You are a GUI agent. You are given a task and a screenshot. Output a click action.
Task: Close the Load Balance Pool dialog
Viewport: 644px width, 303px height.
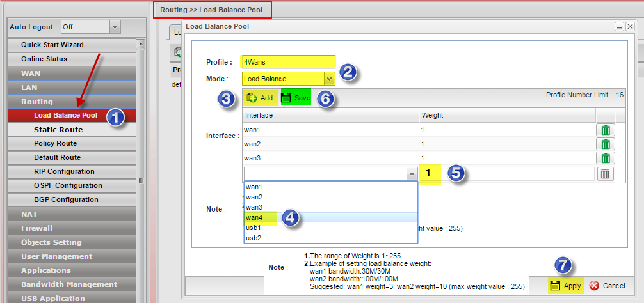(x=630, y=27)
